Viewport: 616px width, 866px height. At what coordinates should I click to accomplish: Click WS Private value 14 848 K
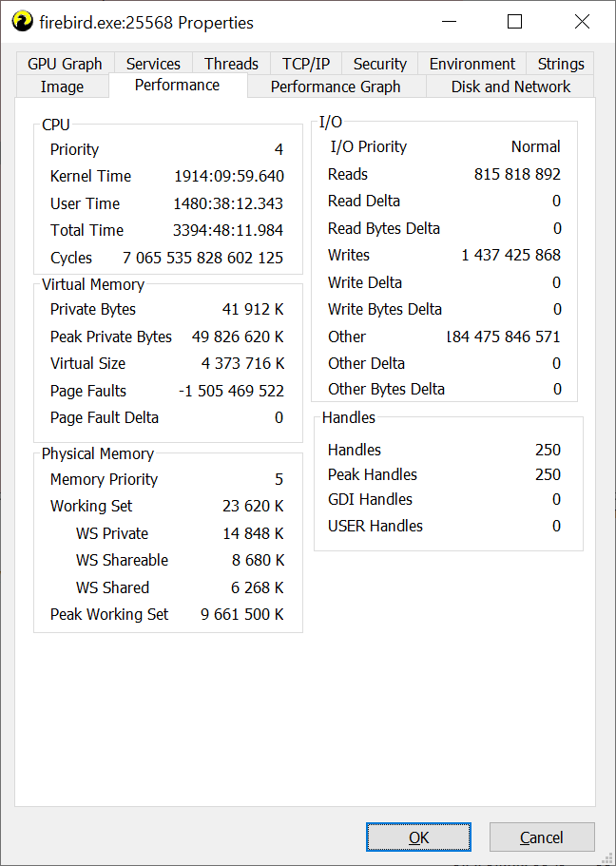coord(254,533)
